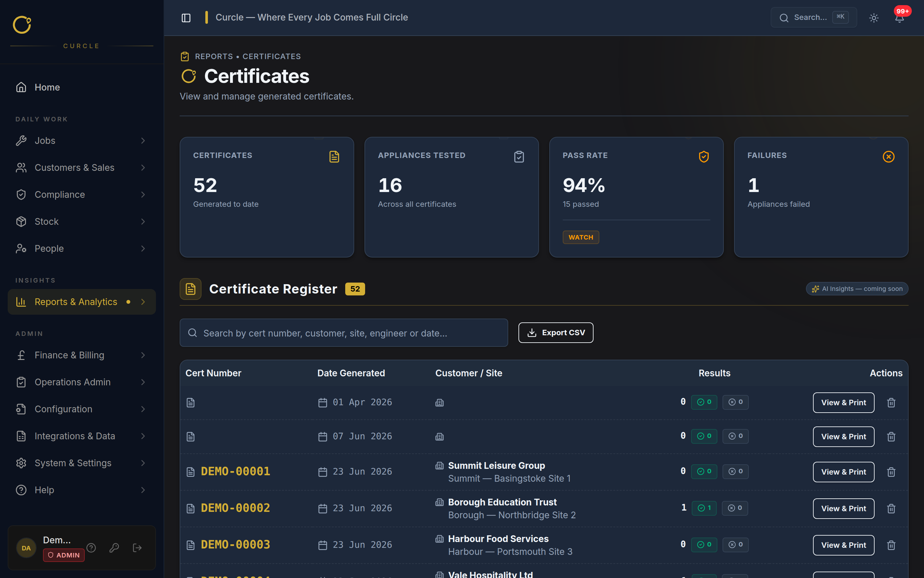Expand System & Settings chevron
Screen dimensions: 924x578
(x=143, y=463)
